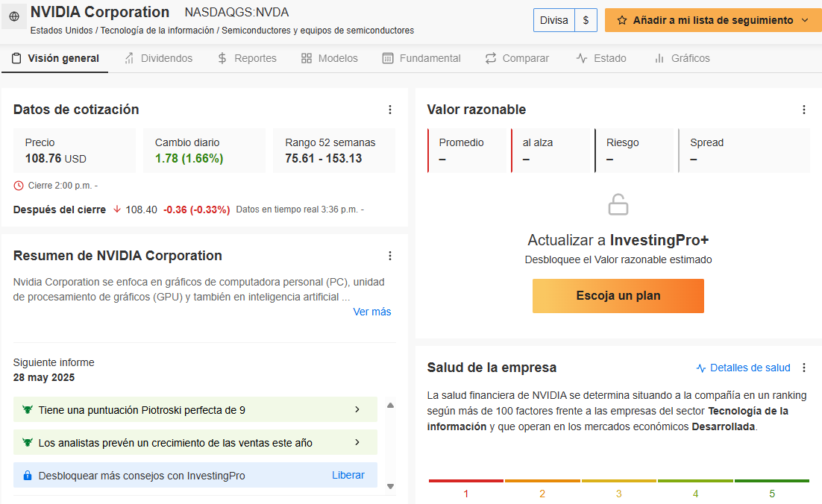Click the table icon on Fundamental tab
The height and width of the screenshot is (504, 822).
tap(388, 58)
